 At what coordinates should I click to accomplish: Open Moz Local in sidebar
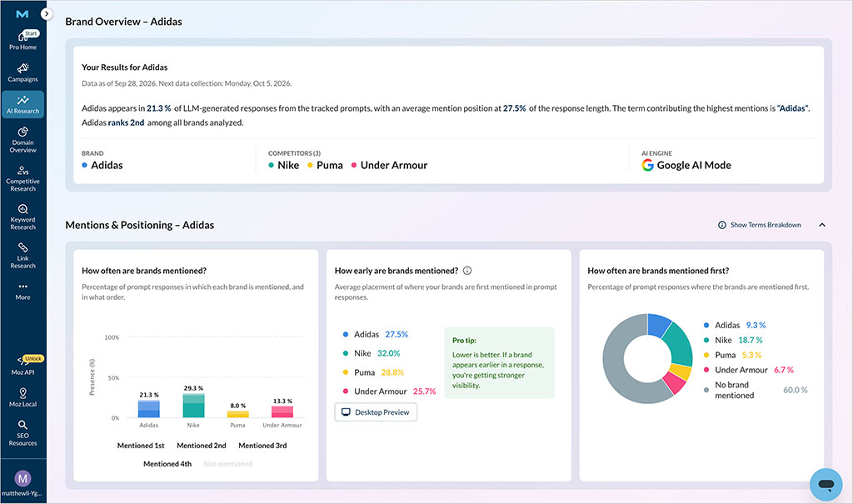[22, 397]
